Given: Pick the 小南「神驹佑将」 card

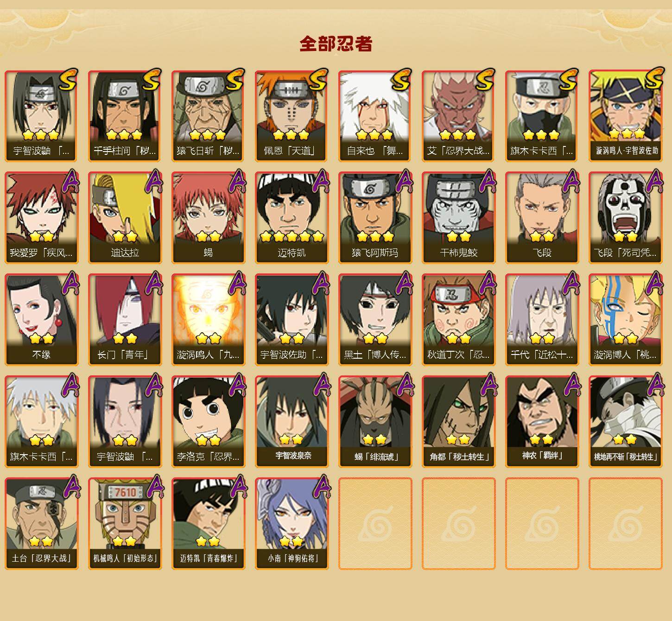Looking at the screenshot, I should tap(292, 524).
